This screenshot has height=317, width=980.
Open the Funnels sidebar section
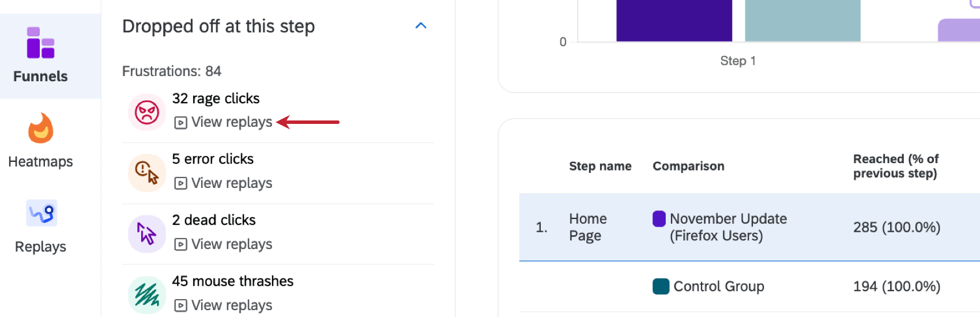click(x=40, y=56)
